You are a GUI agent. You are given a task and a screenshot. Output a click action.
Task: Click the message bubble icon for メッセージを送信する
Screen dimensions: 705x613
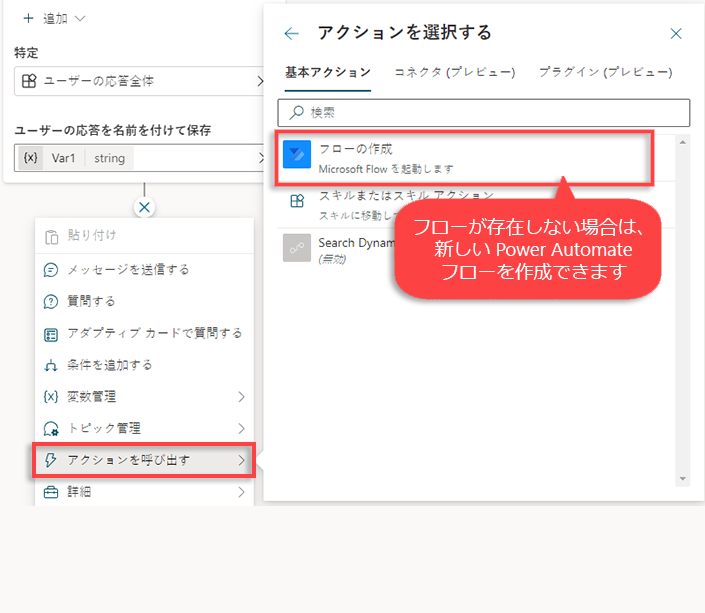click(x=51, y=270)
